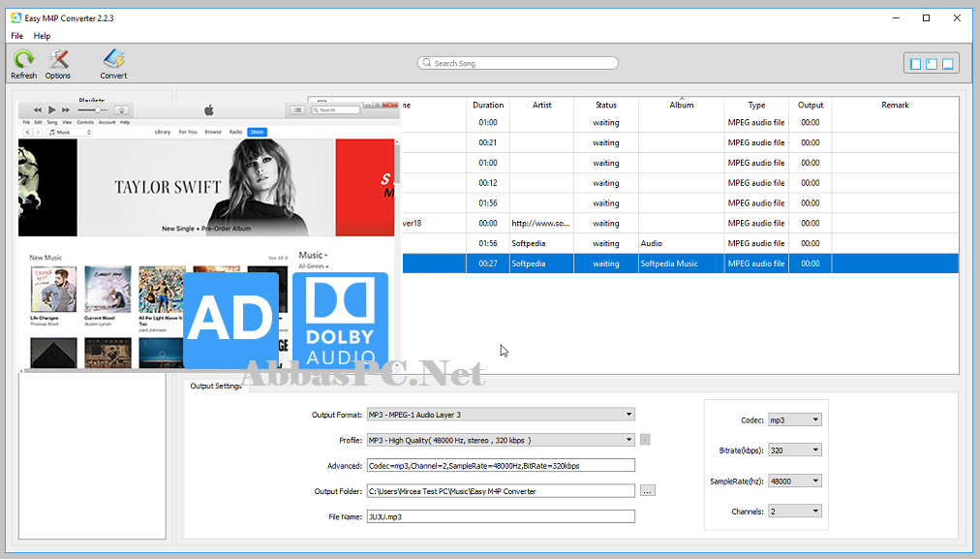Viewport: 980px width, 559px height.
Task: Expand the All Genres dropdown in iTunes
Action: coord(313,266)
